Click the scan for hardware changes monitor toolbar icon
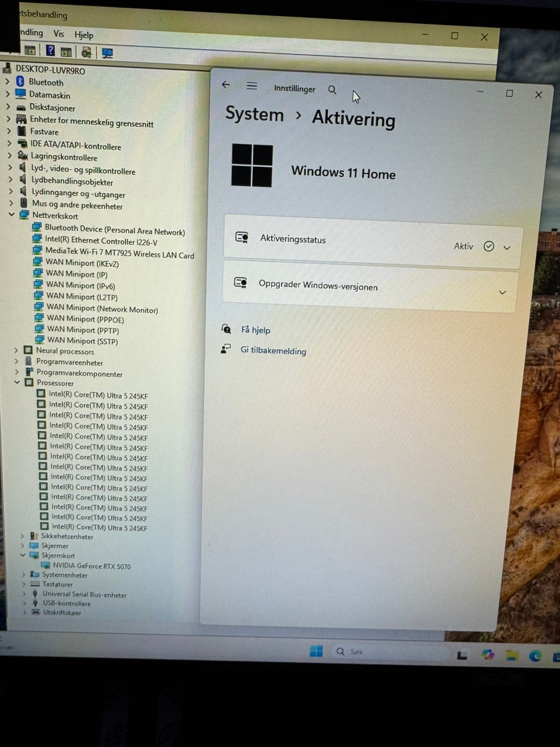 (x=107, y=53)
